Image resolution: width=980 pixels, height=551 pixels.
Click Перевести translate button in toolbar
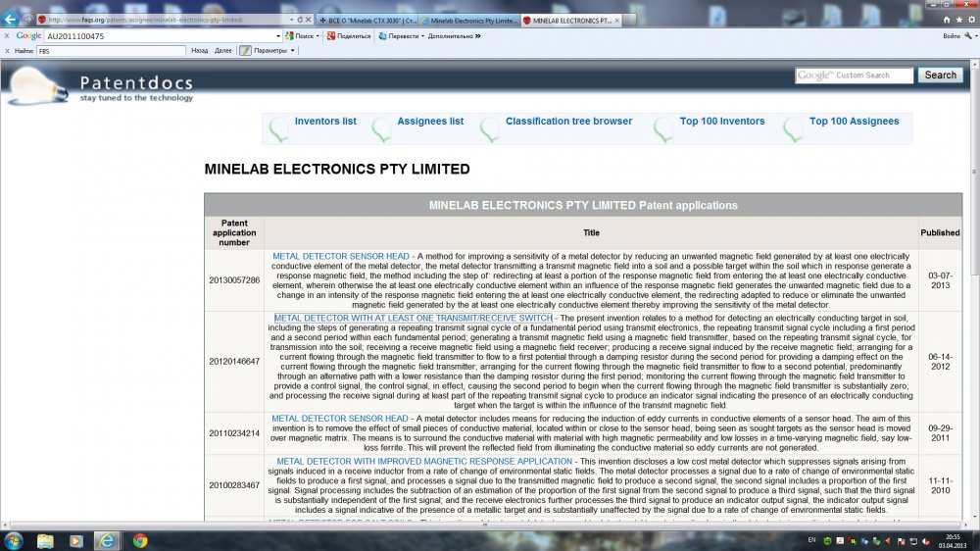pos(399,36)
